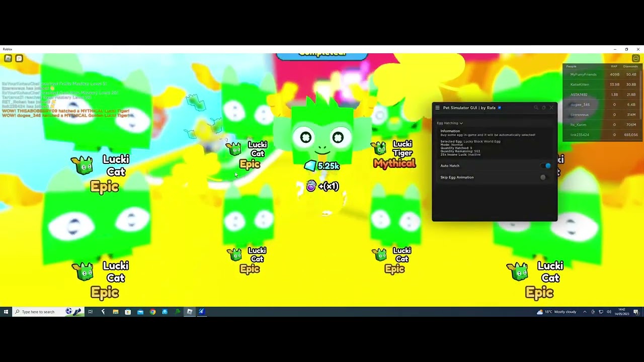Viewport: 644px width, 362px height.
Task: Open the weather widget showing 18°C Mostly cloudy
Action: [x=556, y=312]
